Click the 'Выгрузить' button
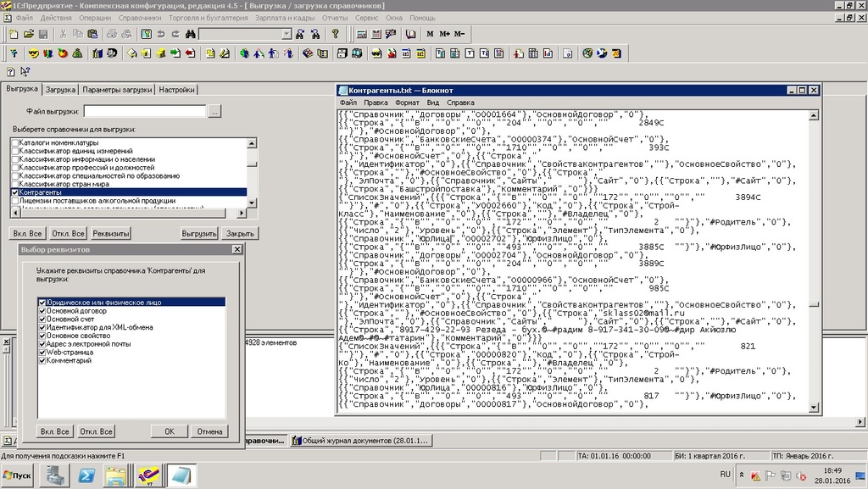The image size is (868, 489). point(199,233)
